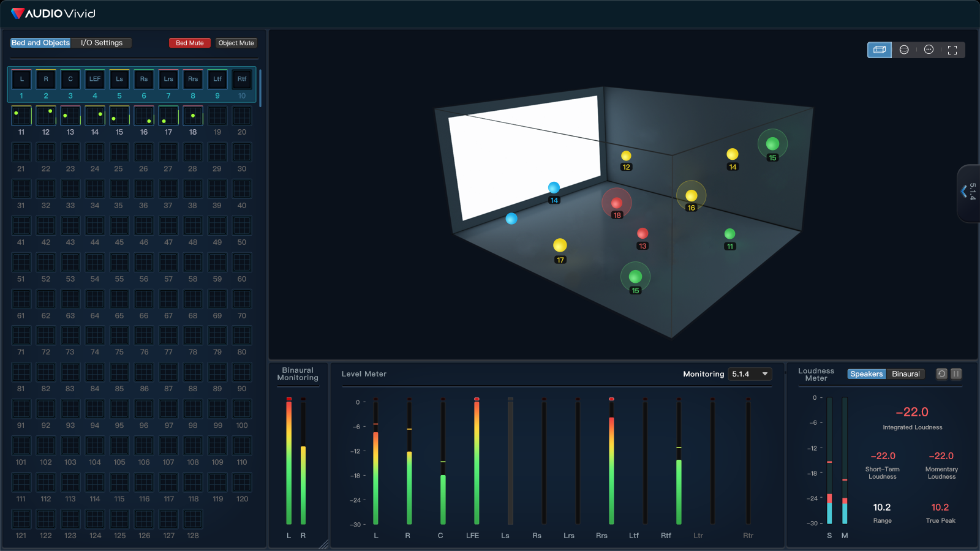Toggle Bed Mute
Image resolution: width=980 pixels, height=551 pixels.
[x=190, y=43]
